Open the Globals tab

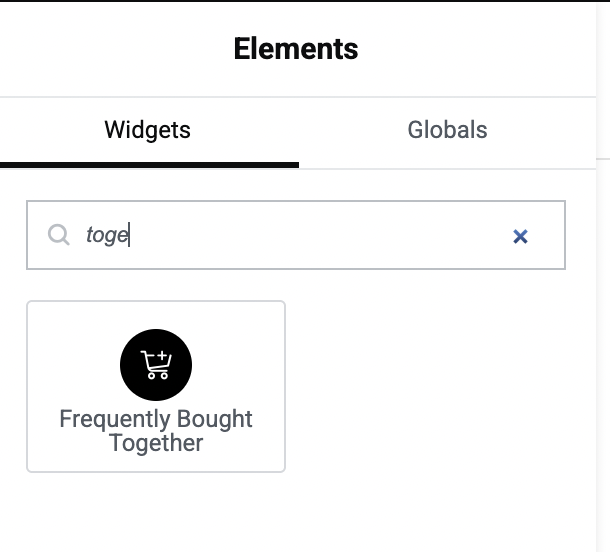pos(447,133)
